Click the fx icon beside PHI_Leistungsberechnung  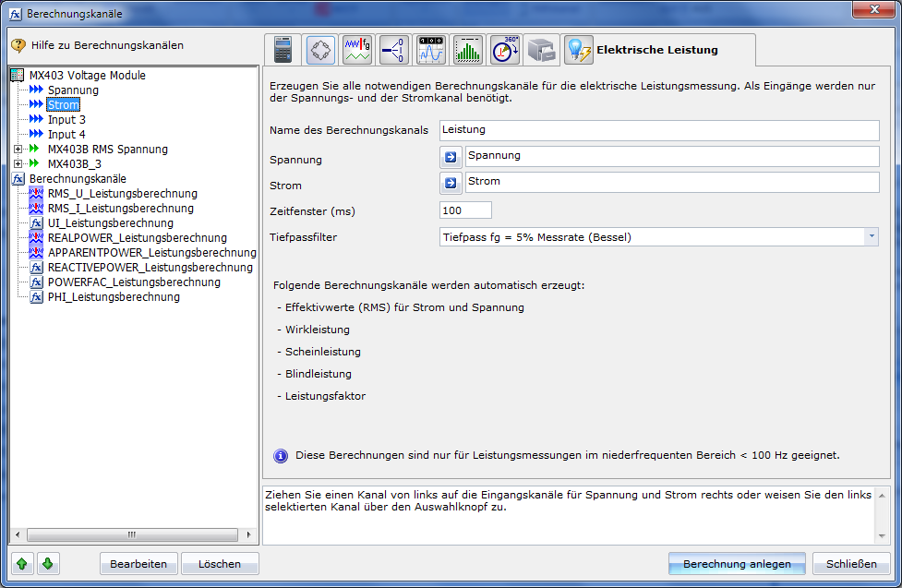coord(36,297)
